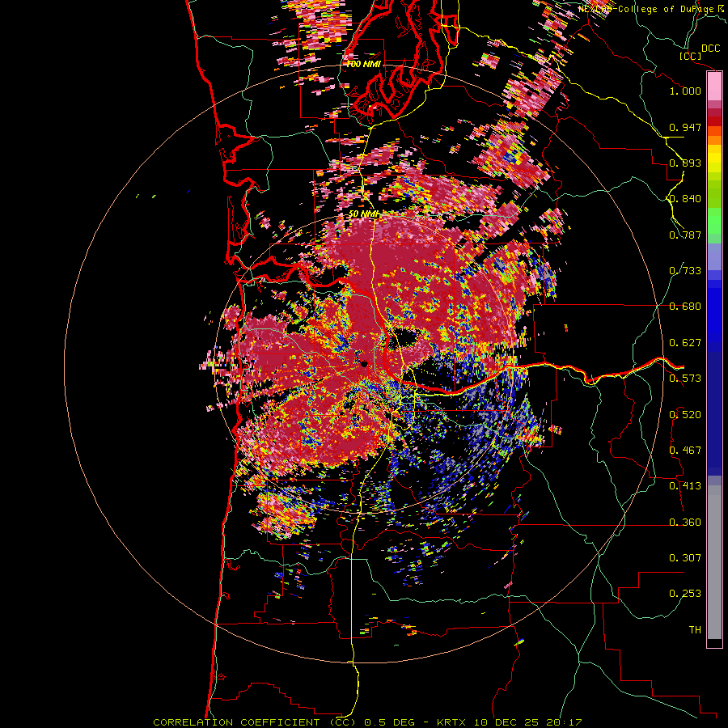Click the DCC product label
728x728 pixels.
(x=710, y=49)
